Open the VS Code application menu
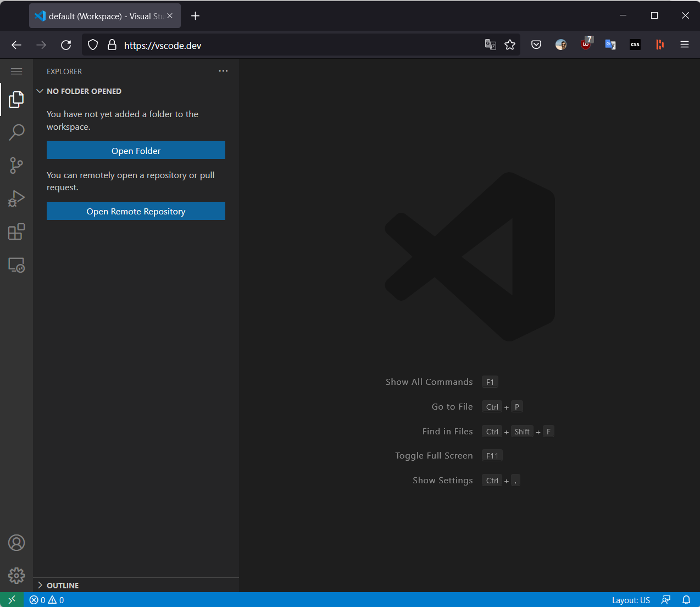 coord(16,71)
